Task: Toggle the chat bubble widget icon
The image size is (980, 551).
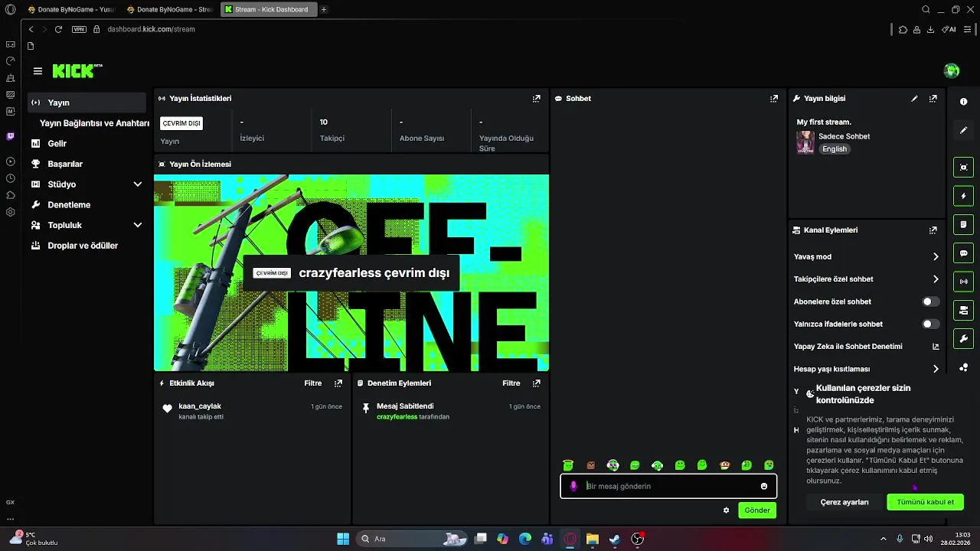Action: click(x=963, y=253)
